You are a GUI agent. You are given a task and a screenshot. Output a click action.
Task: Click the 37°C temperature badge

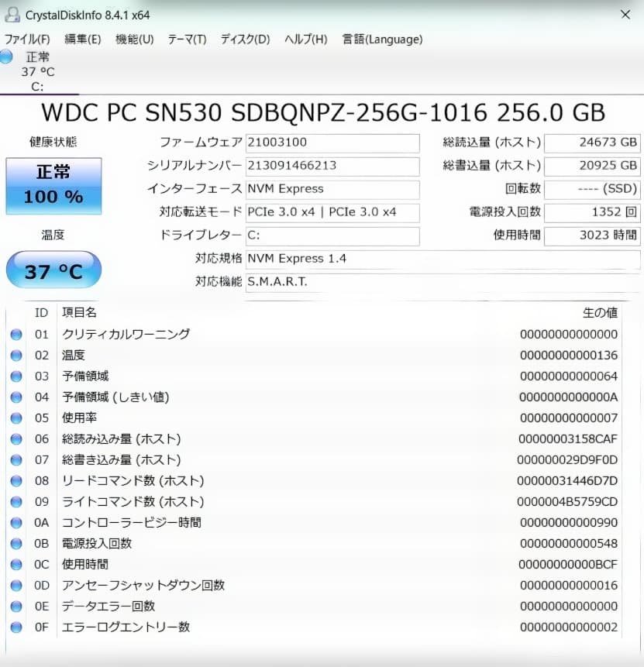(53, 270)
